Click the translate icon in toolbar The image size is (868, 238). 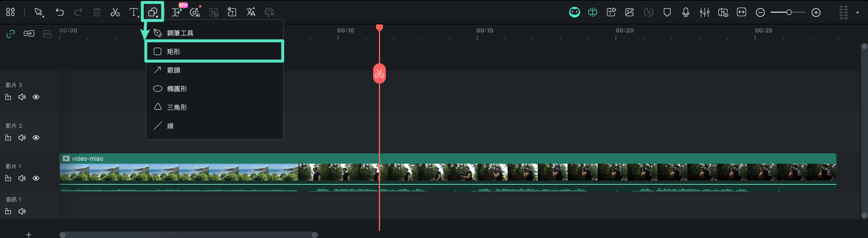251,12
